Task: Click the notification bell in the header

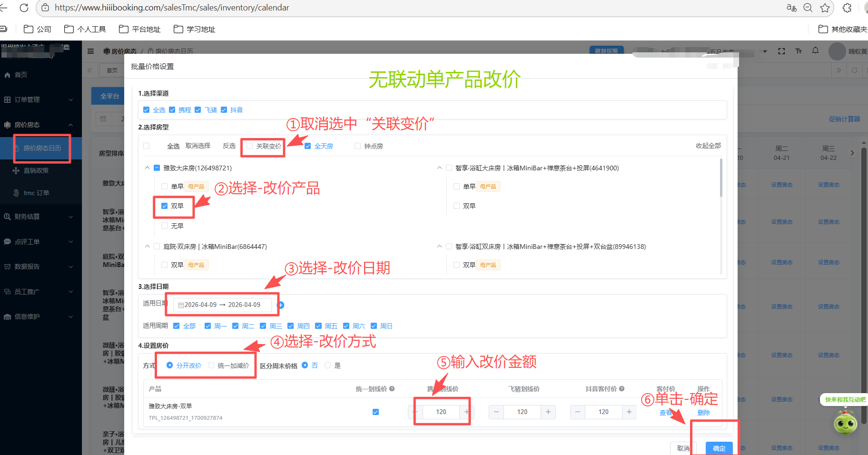Action: [x=815, y=51]
